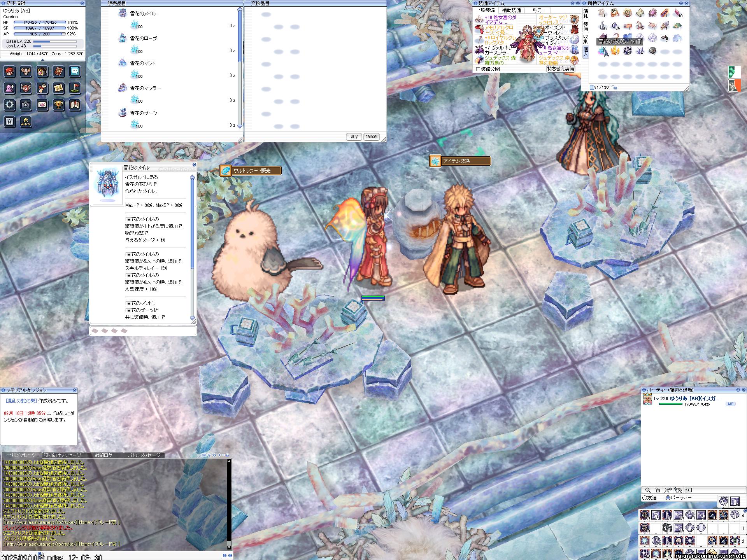Click the AP gauge in basic info

(x=39, y=34)
